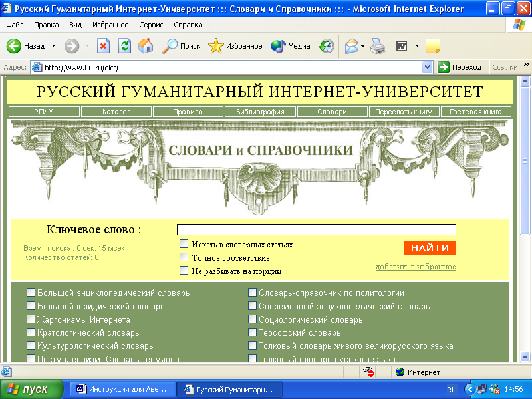532x399 pixels.
Task: Open the Библиография site tab
Action: [x=260, y=112]
